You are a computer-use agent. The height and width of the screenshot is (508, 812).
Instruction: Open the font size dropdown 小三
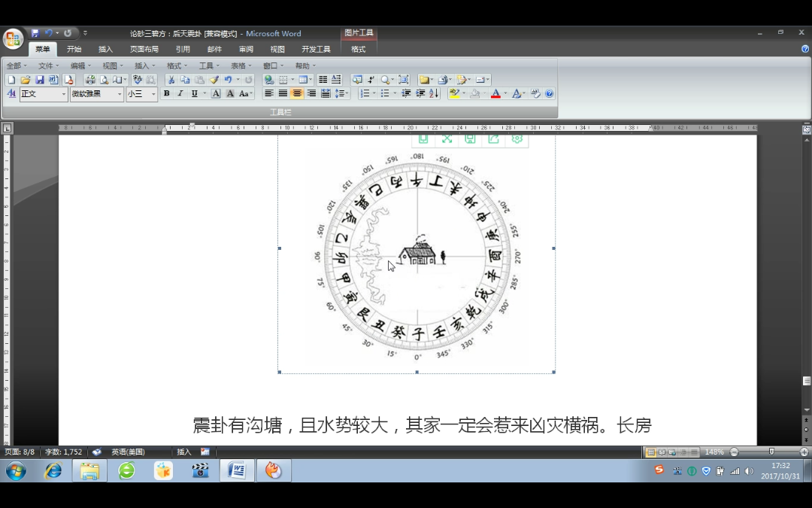[141, 94]
